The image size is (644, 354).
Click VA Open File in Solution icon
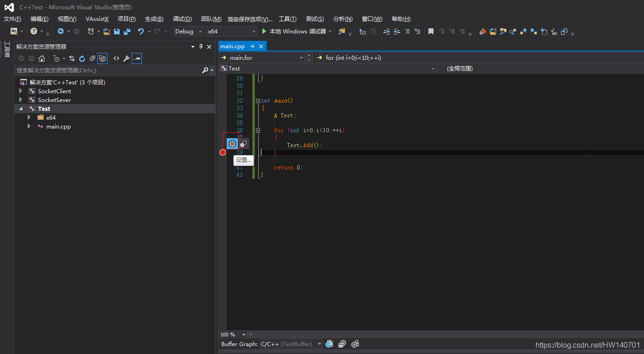pyautogui.click(x=493, y=32)
